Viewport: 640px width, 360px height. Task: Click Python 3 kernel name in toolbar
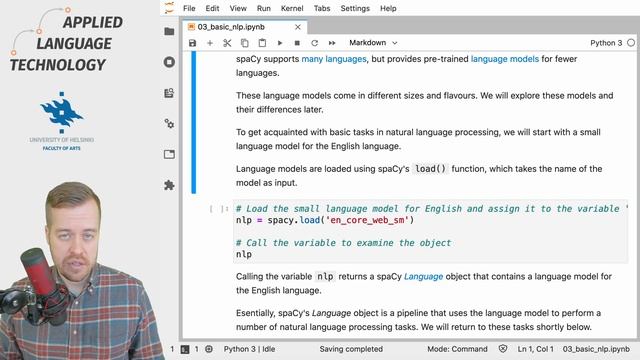click(x=606, y=43)
